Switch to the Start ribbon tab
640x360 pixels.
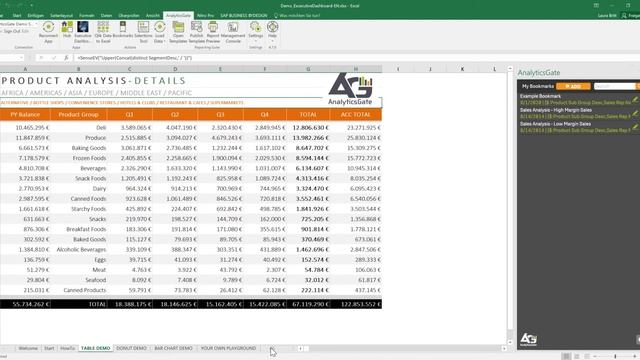click(17, 16)
